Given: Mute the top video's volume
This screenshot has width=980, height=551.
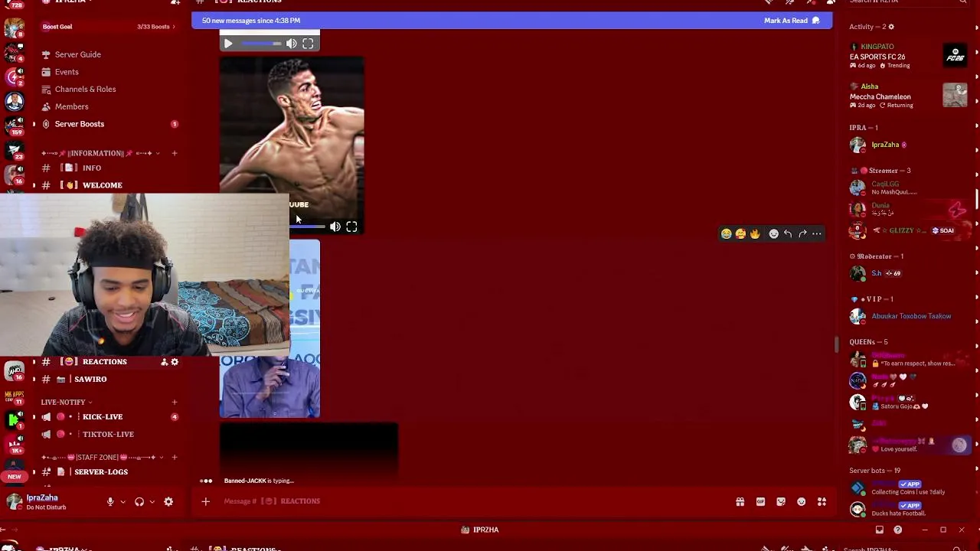Looking at the screenshot, I should 292,44.
